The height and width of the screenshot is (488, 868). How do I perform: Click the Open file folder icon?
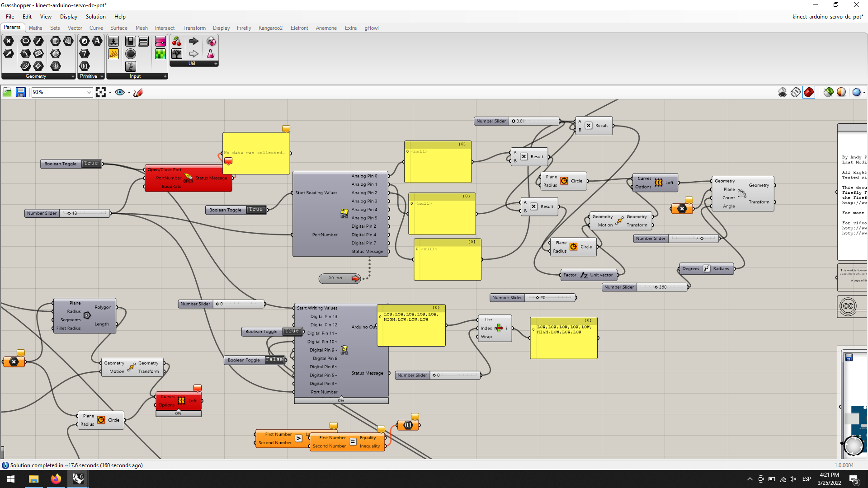7,92
